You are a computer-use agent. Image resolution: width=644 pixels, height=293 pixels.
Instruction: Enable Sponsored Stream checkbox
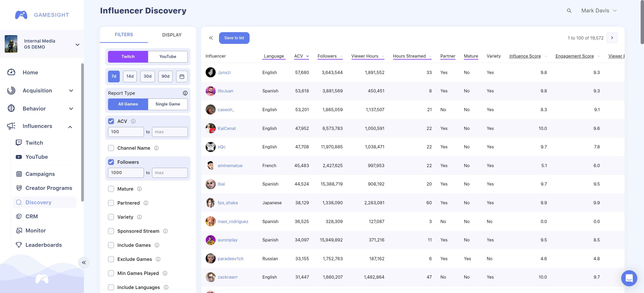click(111, 231)
